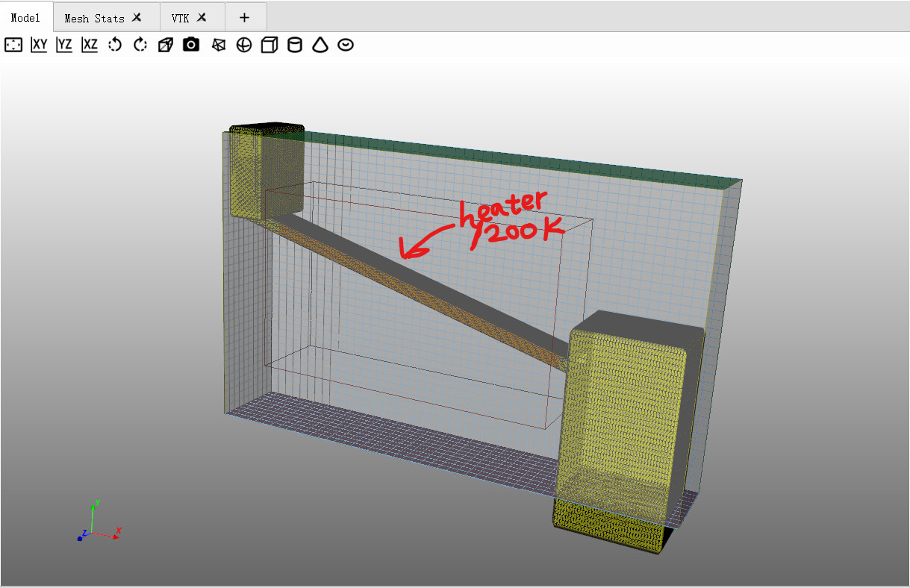The height and width of the screenshot is (588, 910).
Task: Add a wireframe mesh region
Action: click(218, 46)
